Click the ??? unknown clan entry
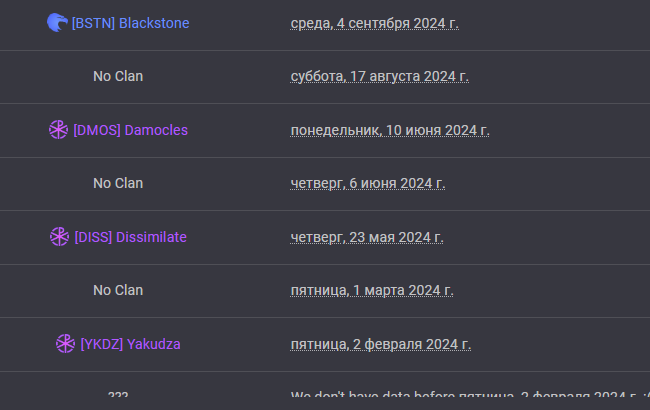 click(x=118, y=396)
